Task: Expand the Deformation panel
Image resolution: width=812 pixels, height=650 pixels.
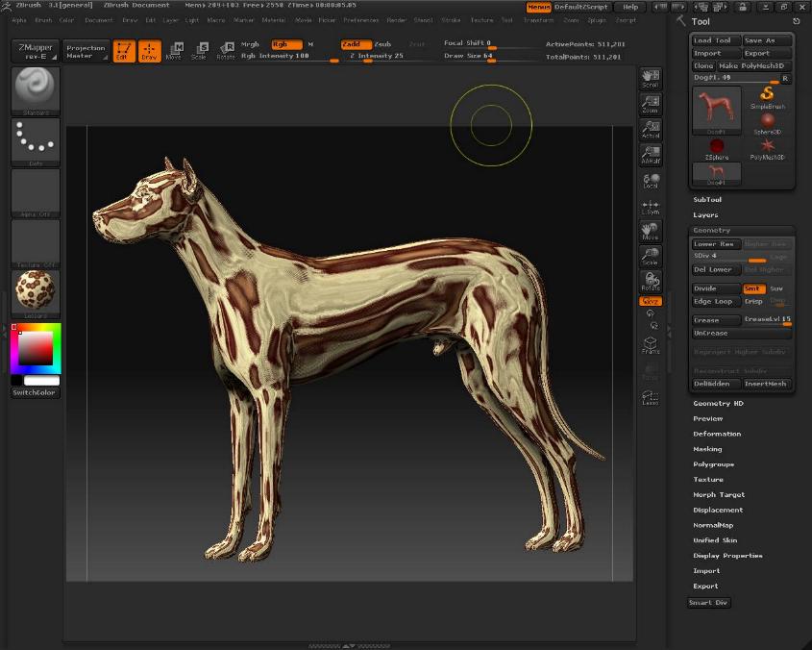Action: click(x=718, y=434)
